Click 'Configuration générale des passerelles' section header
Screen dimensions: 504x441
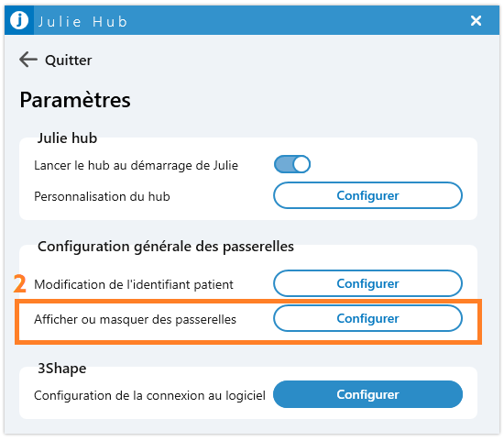tap(166, 247)
